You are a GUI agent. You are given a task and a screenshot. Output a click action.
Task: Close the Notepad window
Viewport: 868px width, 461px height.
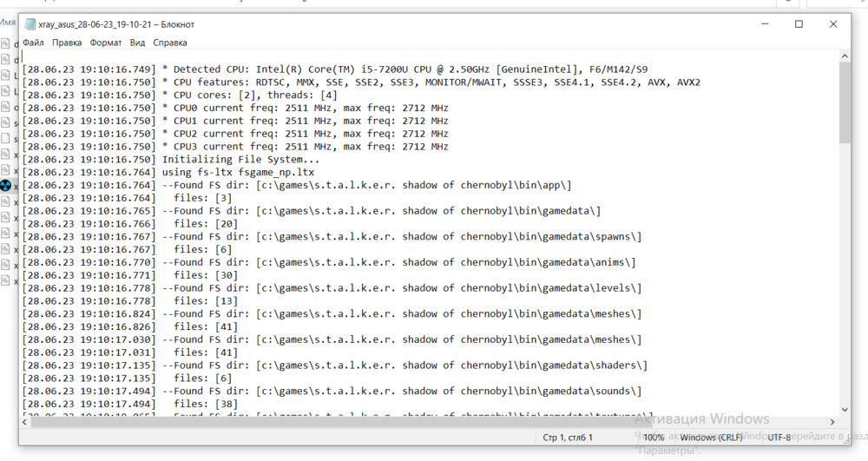click(x=833, y=24)
